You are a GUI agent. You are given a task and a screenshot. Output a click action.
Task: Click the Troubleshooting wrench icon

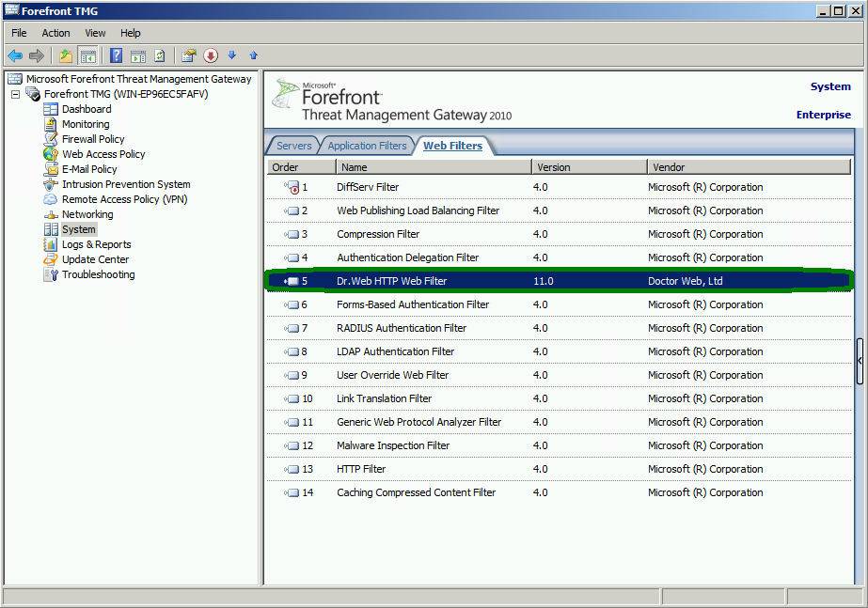pos(51,274)
